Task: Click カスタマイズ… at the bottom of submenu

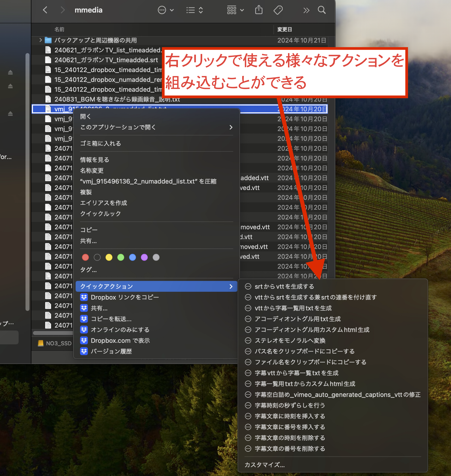Action: pos(264,465)
